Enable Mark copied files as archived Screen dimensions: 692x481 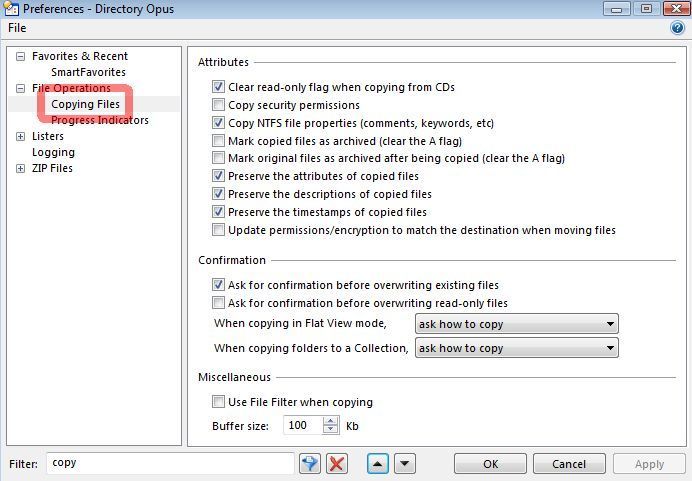point(218,140)
